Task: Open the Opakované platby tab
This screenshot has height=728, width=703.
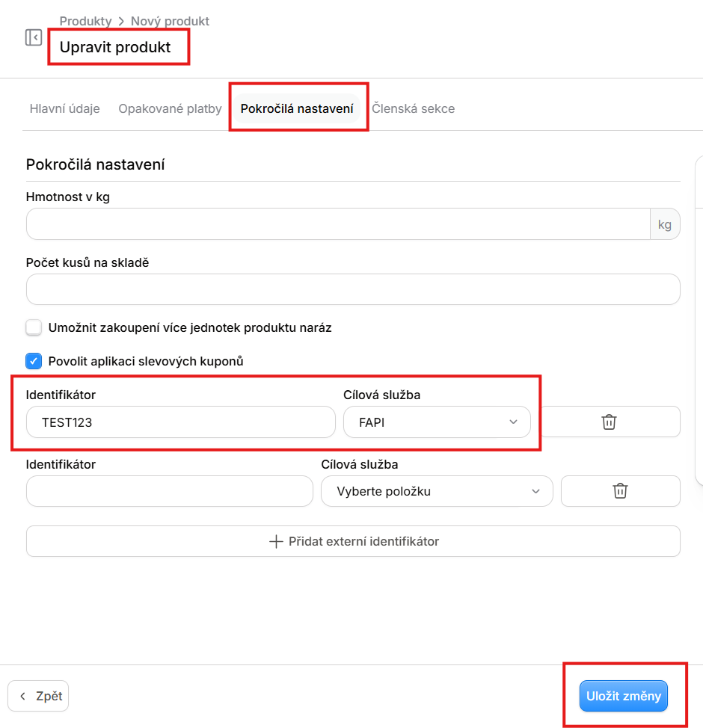Action: [x=170, y=108]
